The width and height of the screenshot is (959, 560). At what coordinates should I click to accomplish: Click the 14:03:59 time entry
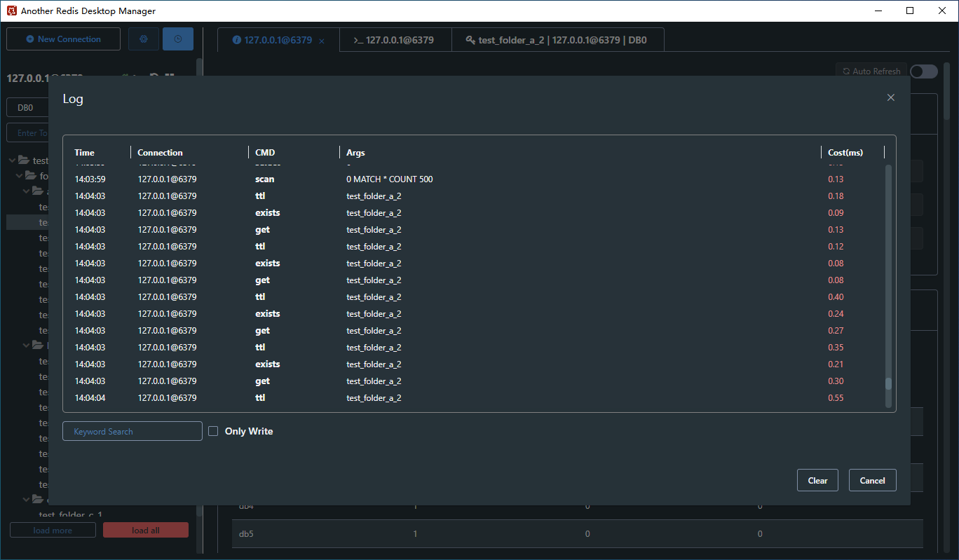point(90,179)
